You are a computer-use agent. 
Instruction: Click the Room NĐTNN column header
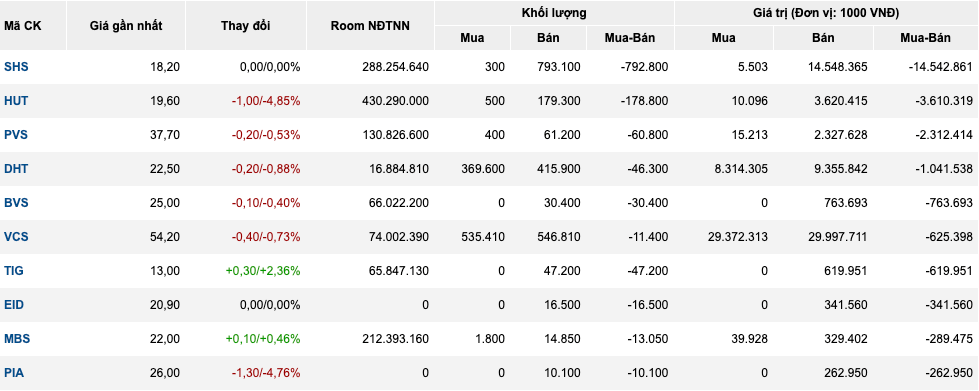(x=370, y=26)
